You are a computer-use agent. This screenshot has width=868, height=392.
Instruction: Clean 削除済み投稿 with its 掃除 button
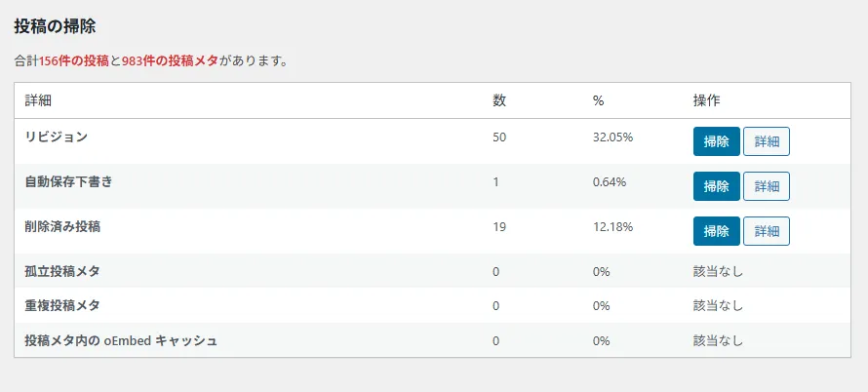pos(717,231)
